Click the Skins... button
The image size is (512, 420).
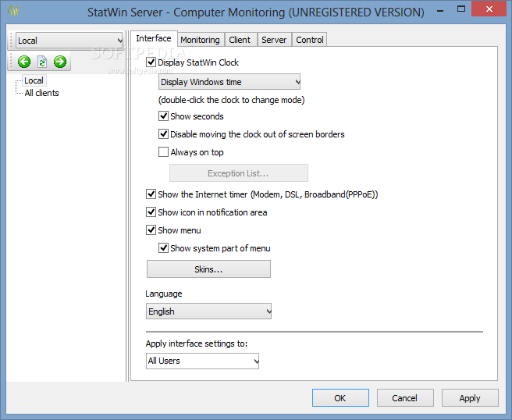(x=208, y=269)
